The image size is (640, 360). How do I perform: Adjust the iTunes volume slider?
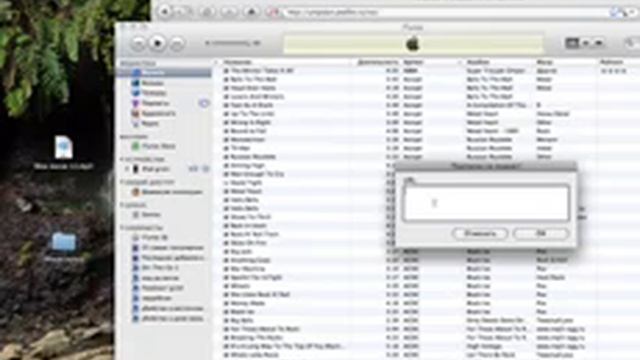coord(233,43)
